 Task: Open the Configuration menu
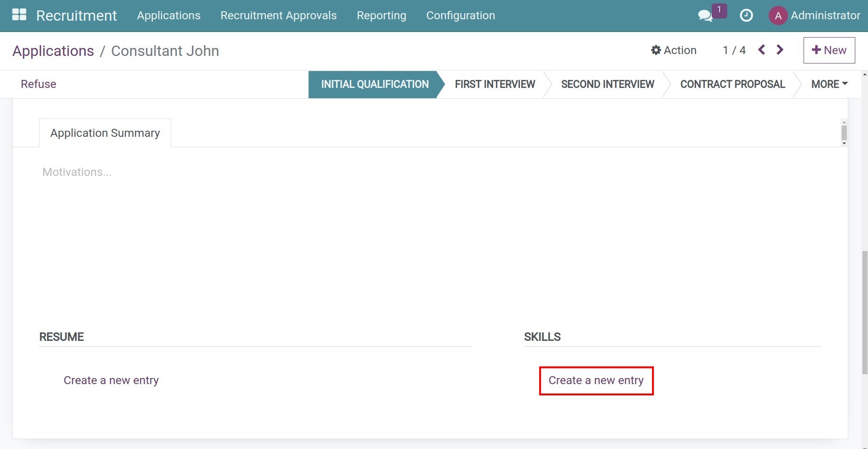[460, 16]
